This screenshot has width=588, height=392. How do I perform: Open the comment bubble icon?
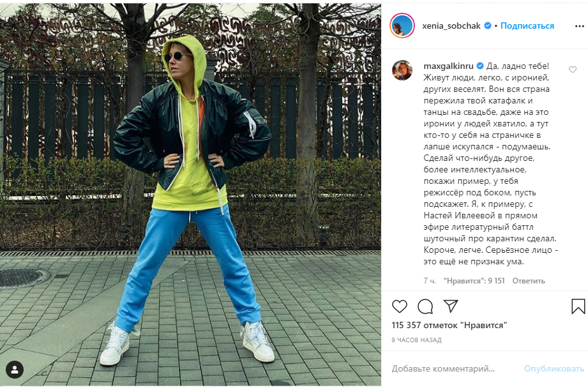pos(425,306)
